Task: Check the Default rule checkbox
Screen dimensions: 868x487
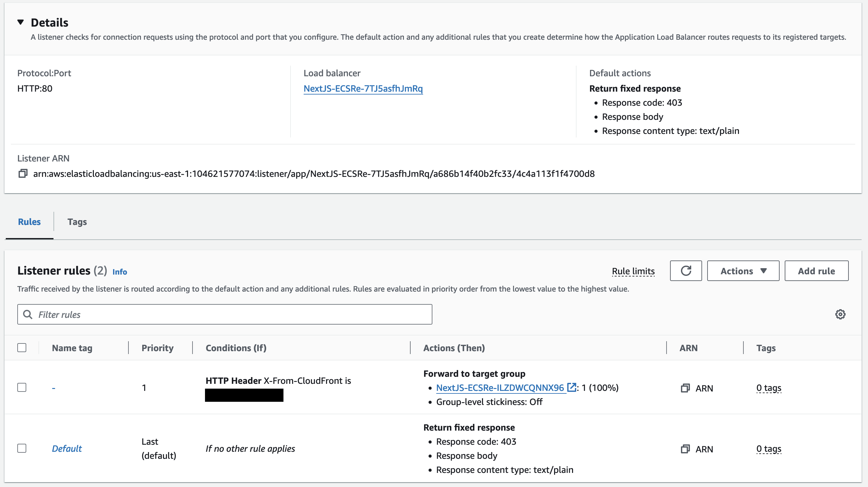Action: pos(22,448)
